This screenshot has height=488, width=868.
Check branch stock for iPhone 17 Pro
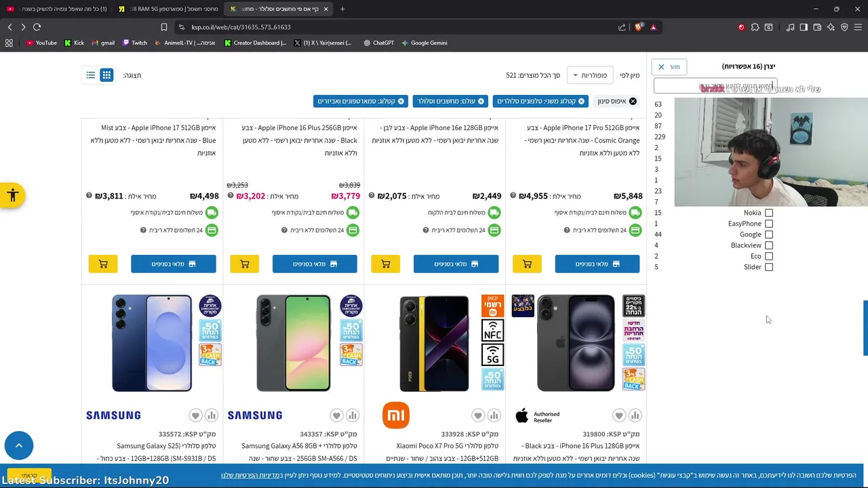click(597, 264)
